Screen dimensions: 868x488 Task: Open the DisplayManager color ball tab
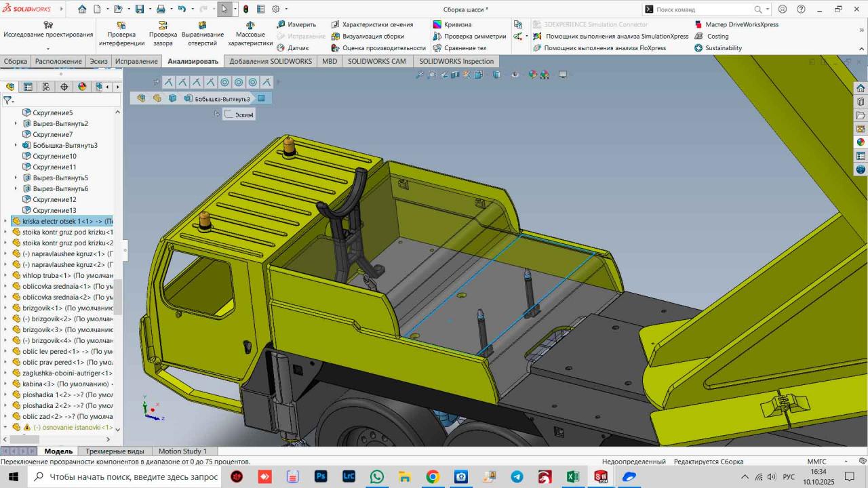click(x=82, y=87)
